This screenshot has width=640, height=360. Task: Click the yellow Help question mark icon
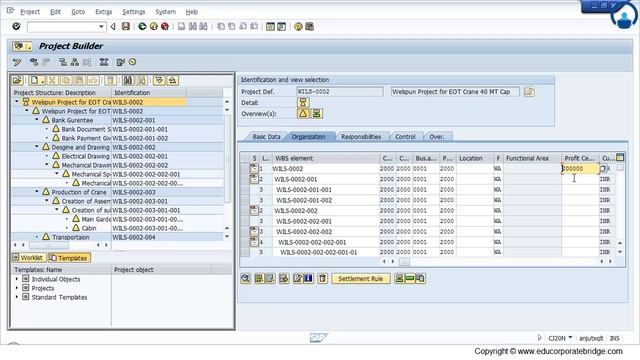point(298,27)
